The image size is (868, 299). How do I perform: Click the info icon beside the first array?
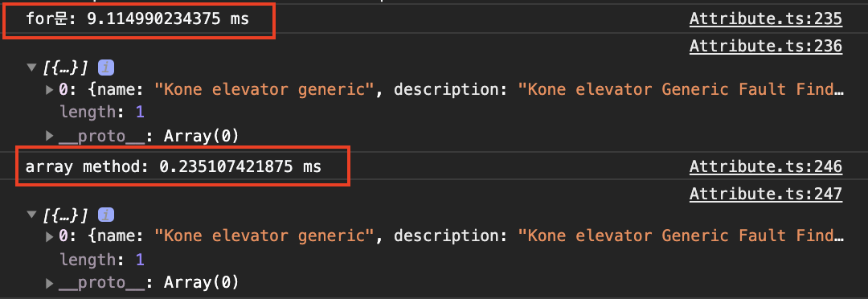106,68
